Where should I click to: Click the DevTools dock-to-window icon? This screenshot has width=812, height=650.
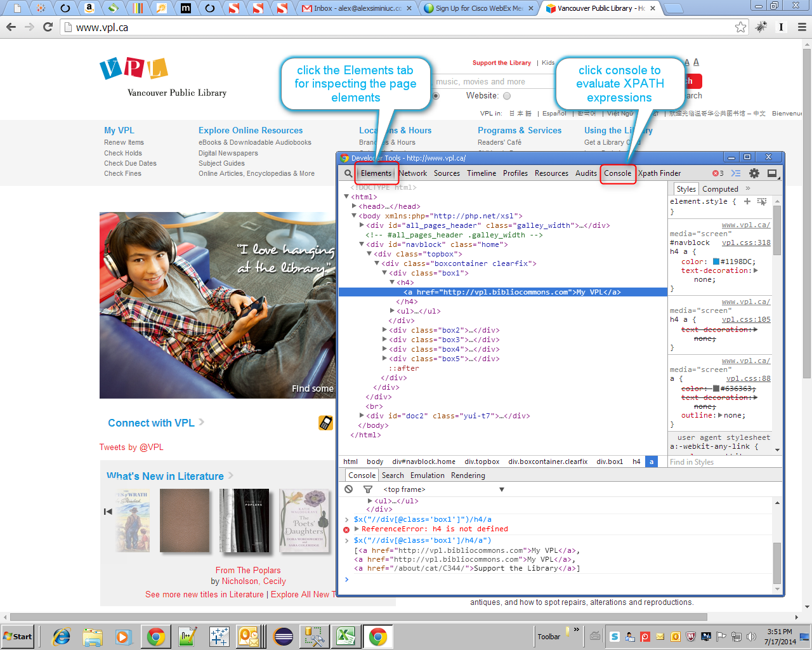[x=772, y=173]
